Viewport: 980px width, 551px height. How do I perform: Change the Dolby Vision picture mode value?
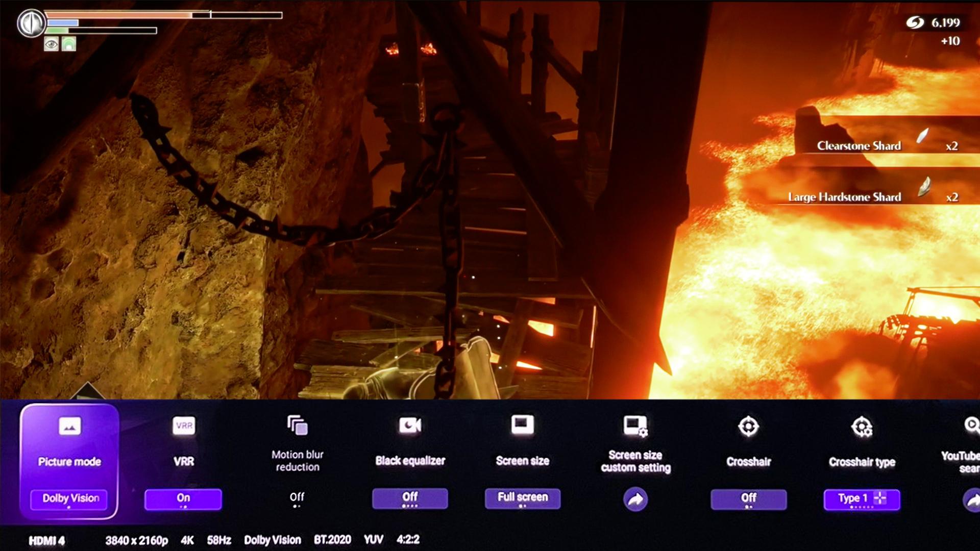(x=69, y=499)
